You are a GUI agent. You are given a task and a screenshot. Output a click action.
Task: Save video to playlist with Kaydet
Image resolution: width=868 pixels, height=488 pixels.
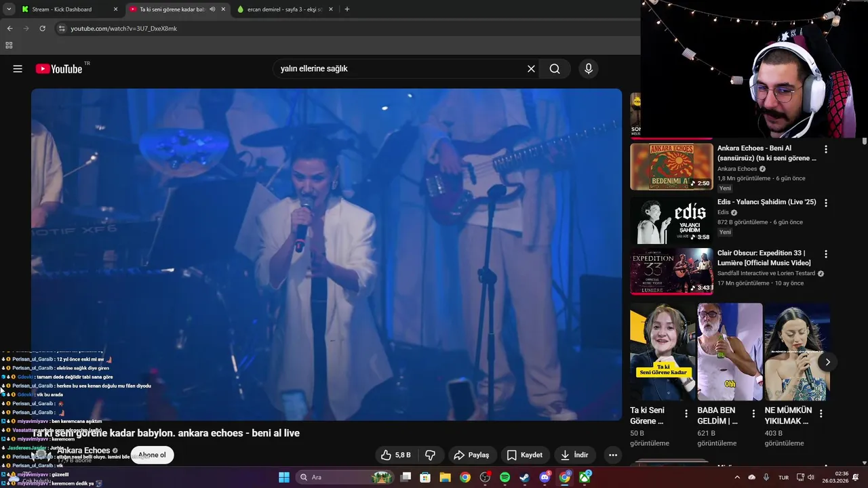tap(525, 455)
